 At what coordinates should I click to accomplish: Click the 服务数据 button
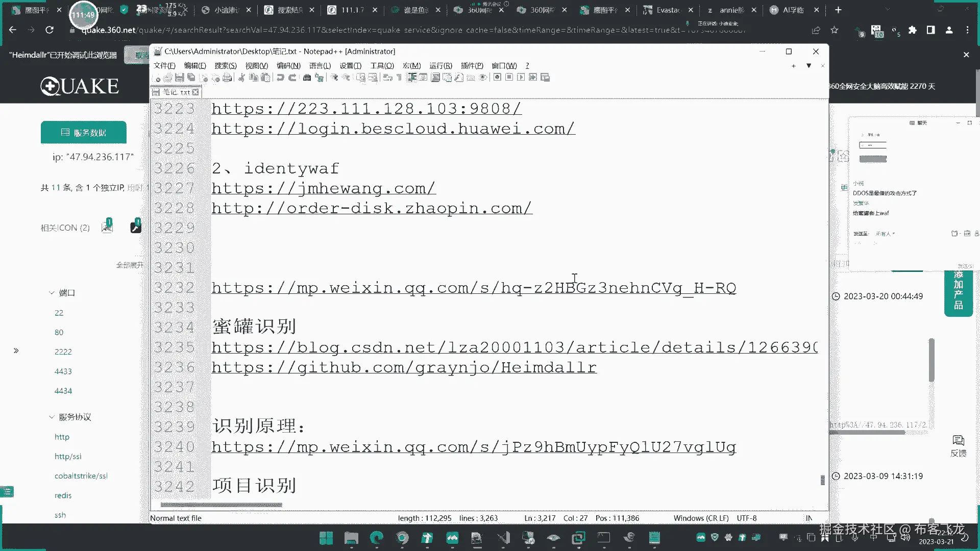pos(84,133)
